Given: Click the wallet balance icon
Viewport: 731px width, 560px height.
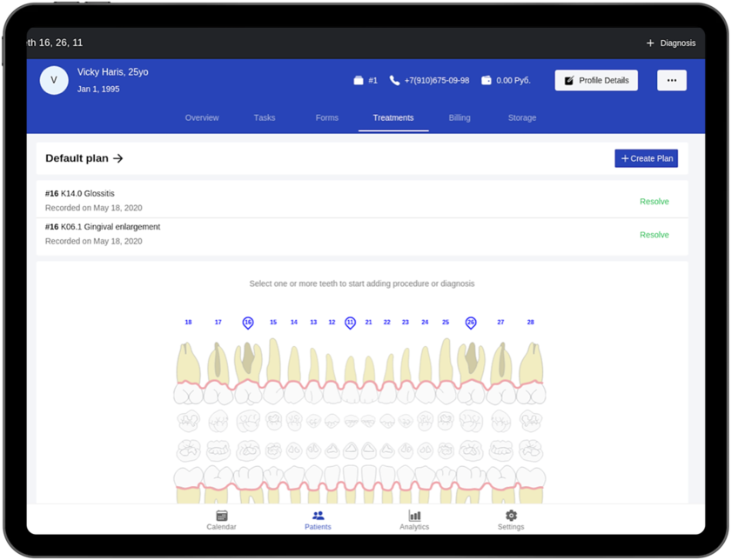Looking at the screenshot, I should pyautogui.click(x=486, y=81).
